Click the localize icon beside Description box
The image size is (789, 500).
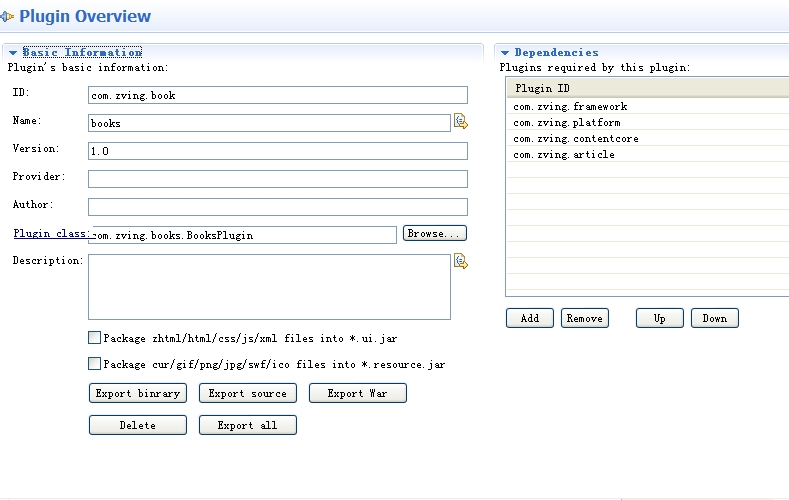[x=460, y=261]
